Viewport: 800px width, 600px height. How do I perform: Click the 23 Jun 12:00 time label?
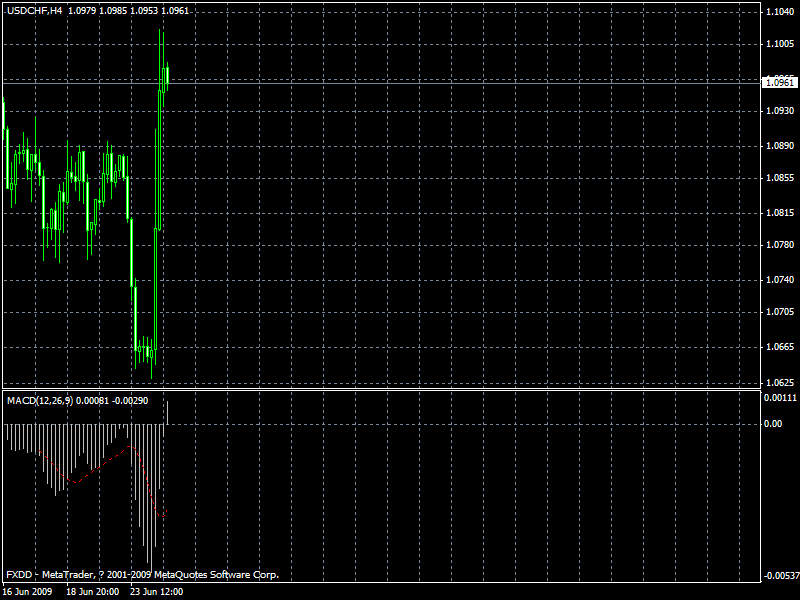157,592
